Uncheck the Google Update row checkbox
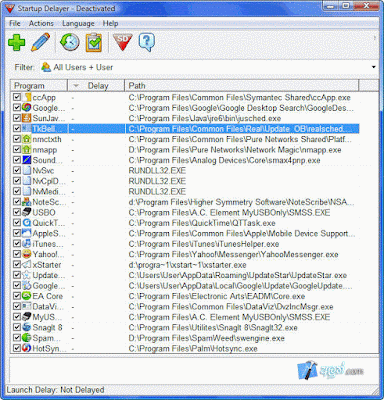This screenshot has height=400, width=384. pyautogui.click(x=17, y=285)
